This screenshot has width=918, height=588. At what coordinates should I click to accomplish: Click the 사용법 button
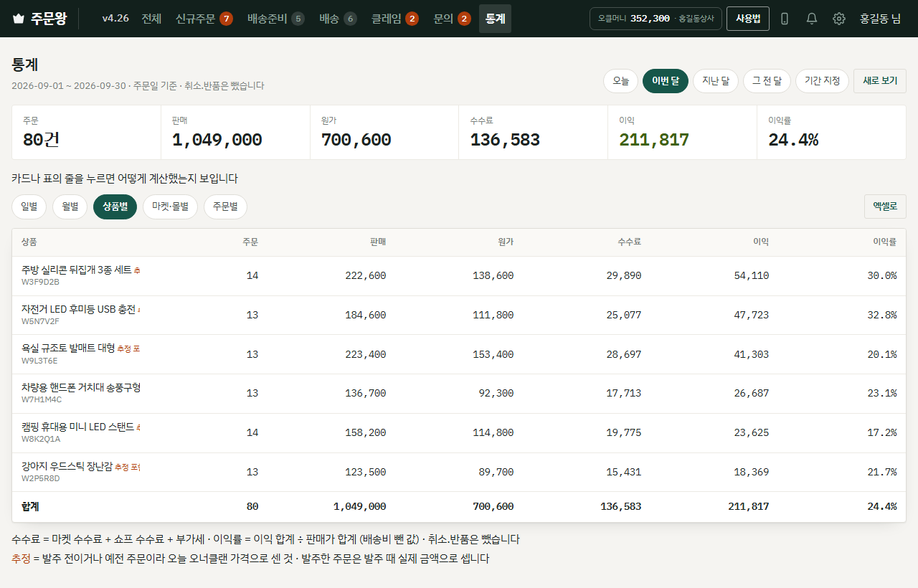coord(748,19)
